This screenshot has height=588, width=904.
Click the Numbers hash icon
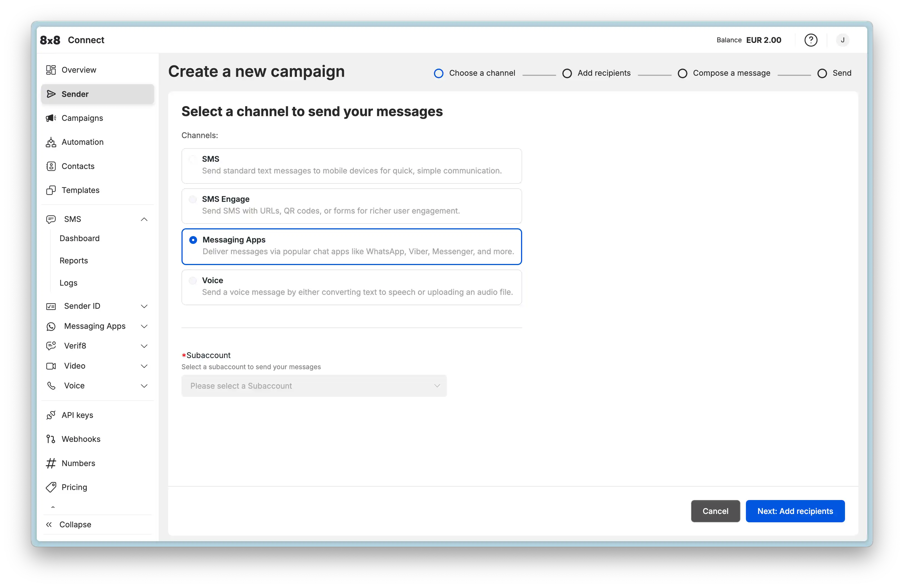[51, 463]
